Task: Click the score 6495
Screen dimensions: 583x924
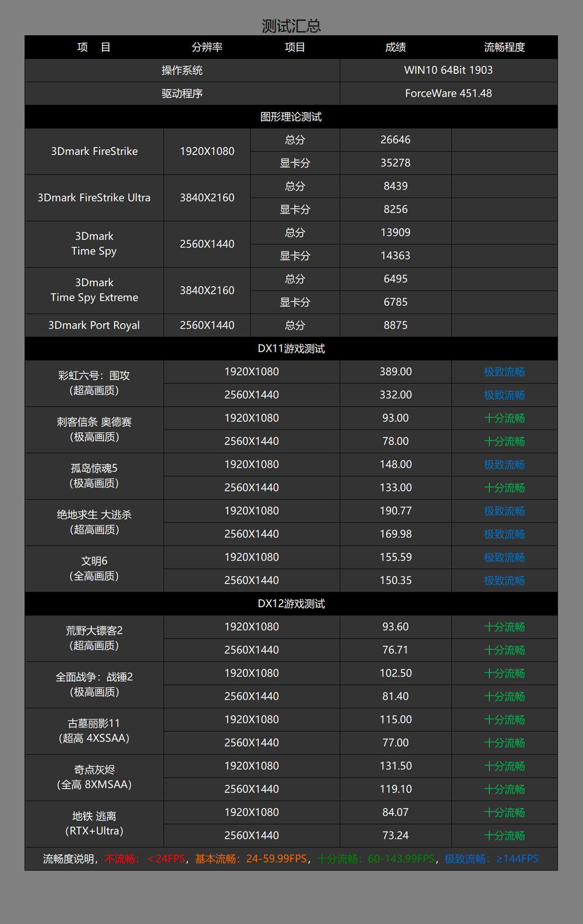Action: (395, 279)
